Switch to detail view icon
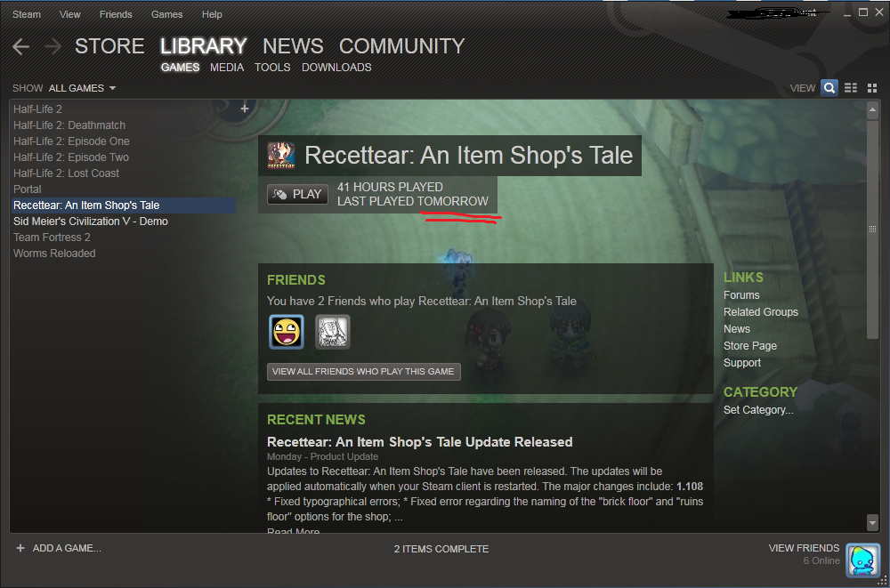This screenshot has width=890, height=588. tap(829, 88)
